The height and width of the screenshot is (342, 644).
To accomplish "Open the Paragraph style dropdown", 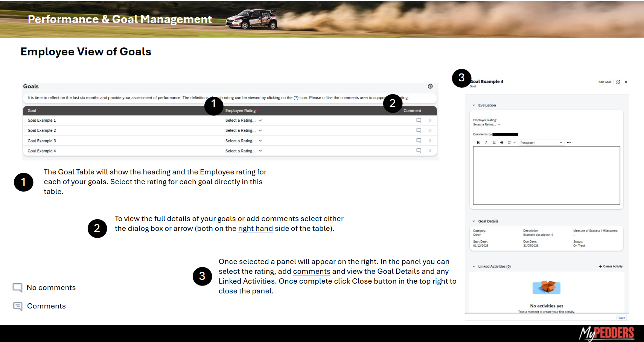I will tap(541, 143).
